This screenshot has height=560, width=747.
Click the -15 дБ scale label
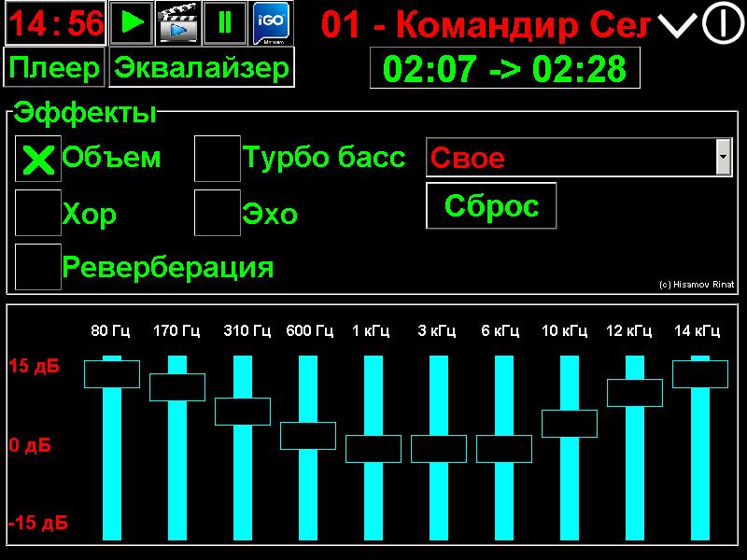[x=37, y=523]
